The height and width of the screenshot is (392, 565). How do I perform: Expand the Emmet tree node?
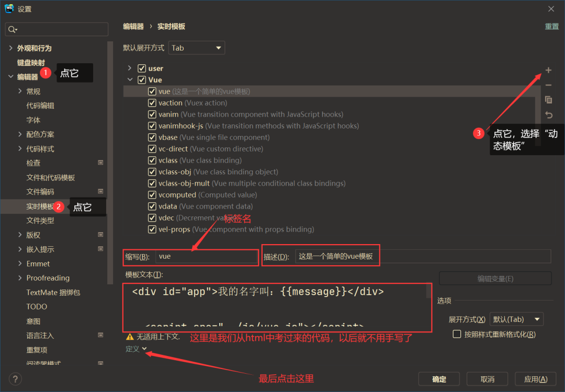[x=20, y=263]
